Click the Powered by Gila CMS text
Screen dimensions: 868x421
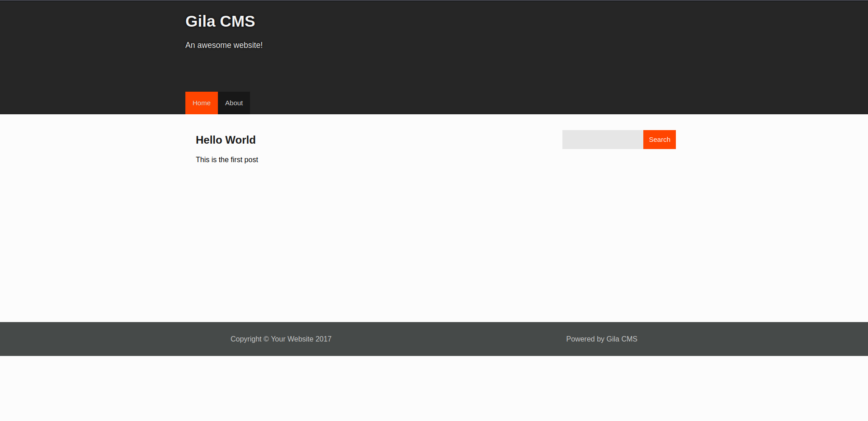(601, 339)
